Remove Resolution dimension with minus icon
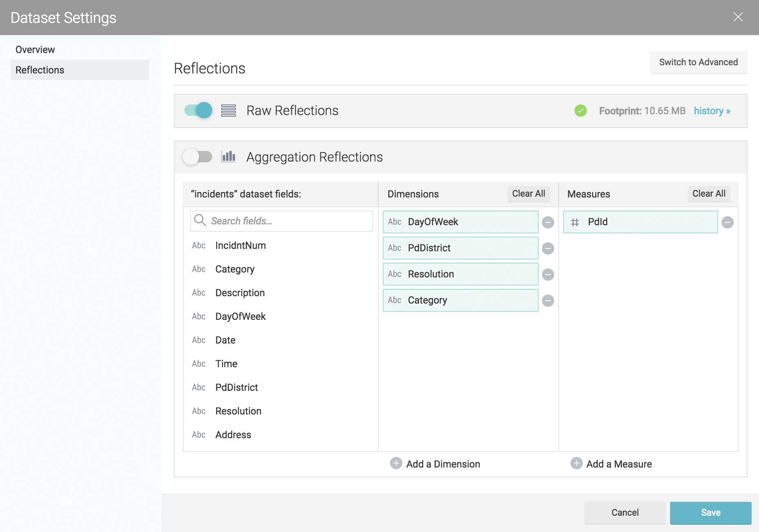759x532 pixels. pyautogui.click(x=548, y=275)
